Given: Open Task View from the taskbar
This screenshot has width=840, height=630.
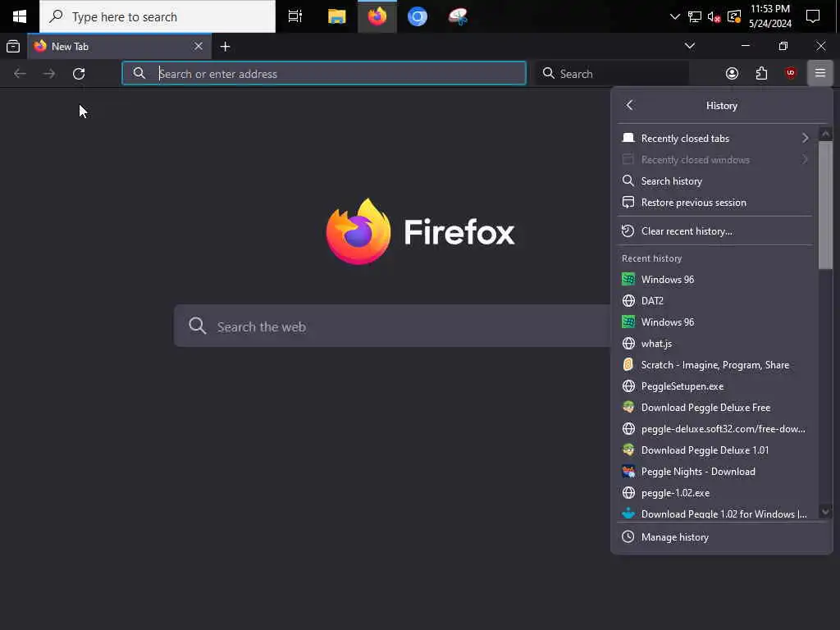Looking at the screenshot, I should [x=295, y=16].
